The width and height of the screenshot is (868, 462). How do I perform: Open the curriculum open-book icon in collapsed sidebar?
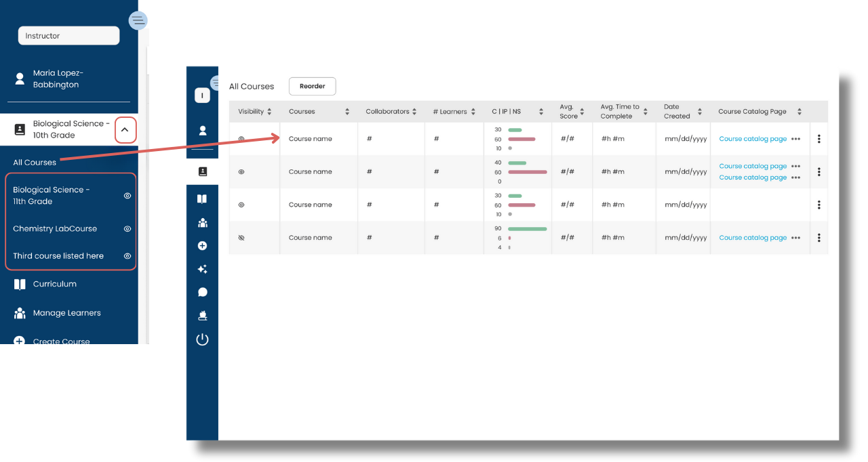click(202, 199)
